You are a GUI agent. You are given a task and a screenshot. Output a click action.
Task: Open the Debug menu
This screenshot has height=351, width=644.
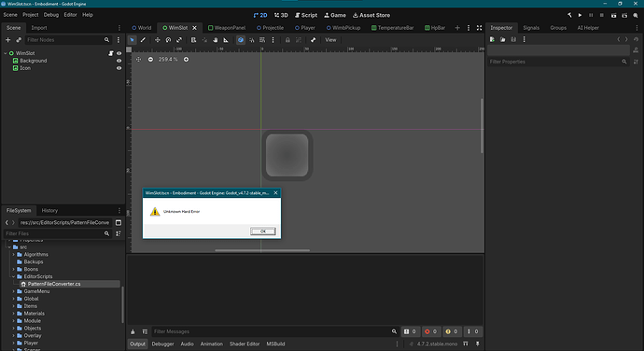(51, 15)
